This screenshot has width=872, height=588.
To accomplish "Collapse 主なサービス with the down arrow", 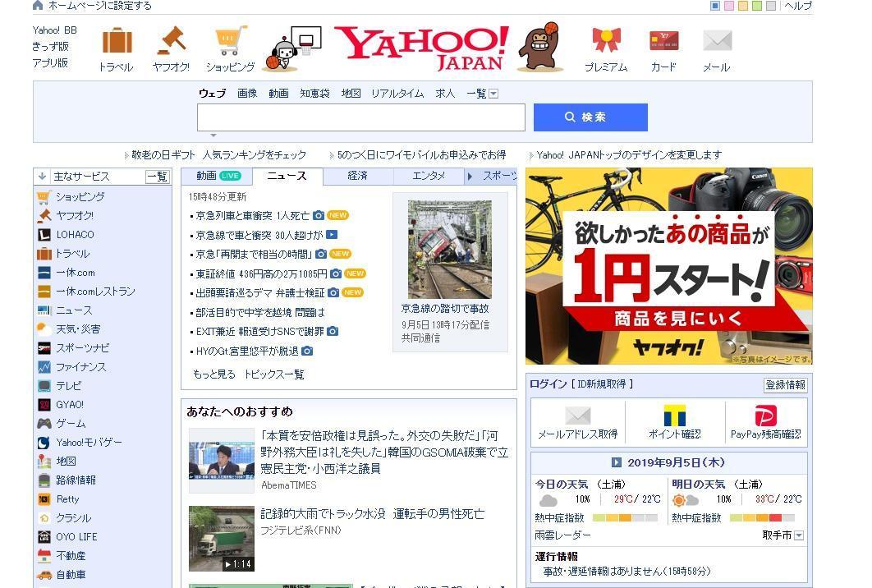I will [x=42, y=177].
